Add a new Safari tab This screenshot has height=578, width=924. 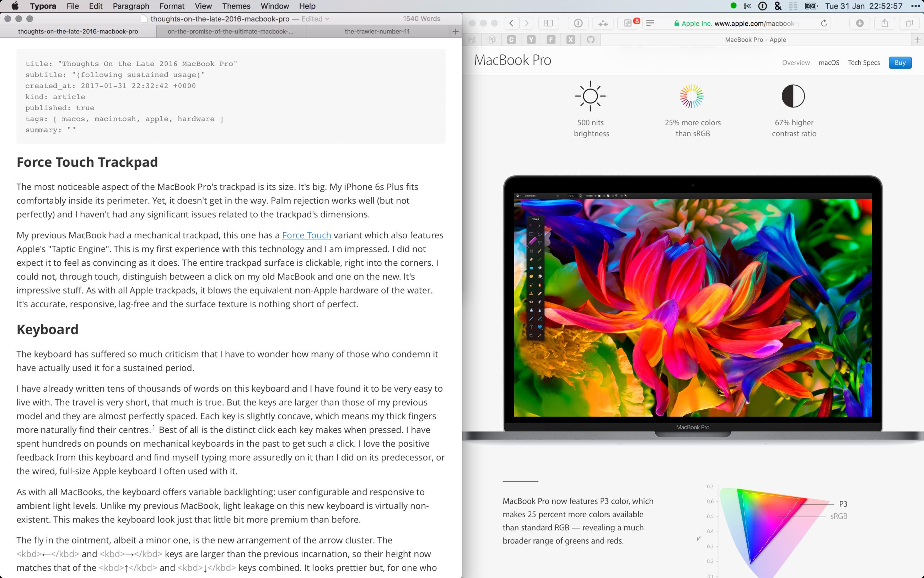click(x=918, y=39)
